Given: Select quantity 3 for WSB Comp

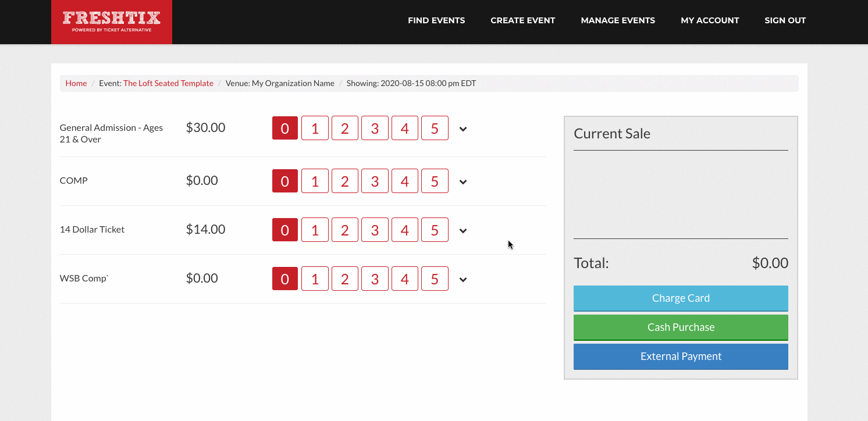Looking at the screenshot, I should (375, 279).
